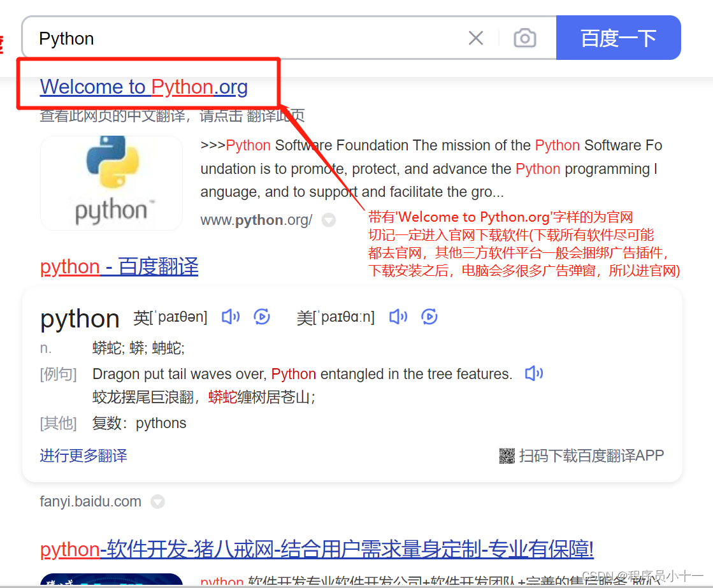Play the audio icon after the example sentence

[533, 374]
